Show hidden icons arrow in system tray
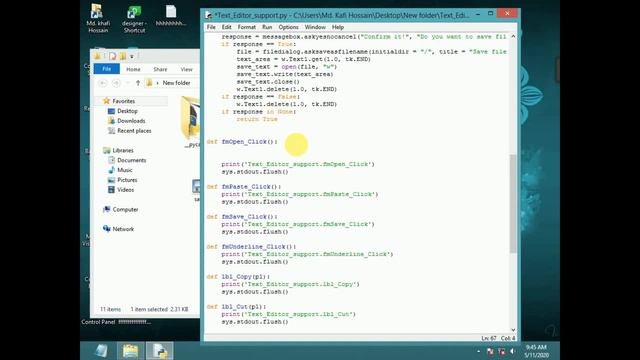The width and height of the screenshot is (640, 360). 478,351
